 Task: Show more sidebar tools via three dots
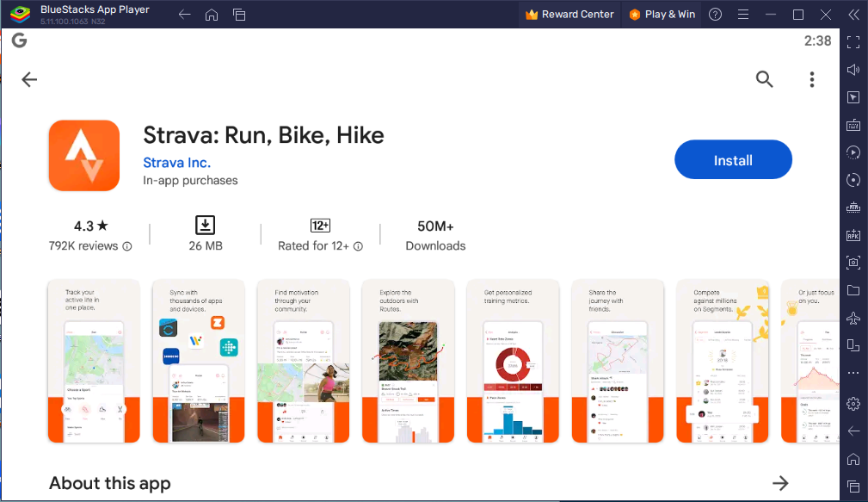coord(853,373)
